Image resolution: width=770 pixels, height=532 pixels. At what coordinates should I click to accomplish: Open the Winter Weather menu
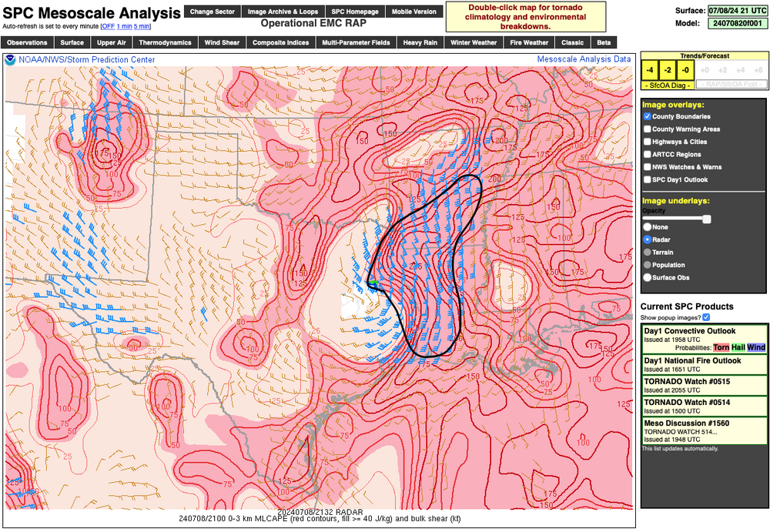[x=474, y=43]
